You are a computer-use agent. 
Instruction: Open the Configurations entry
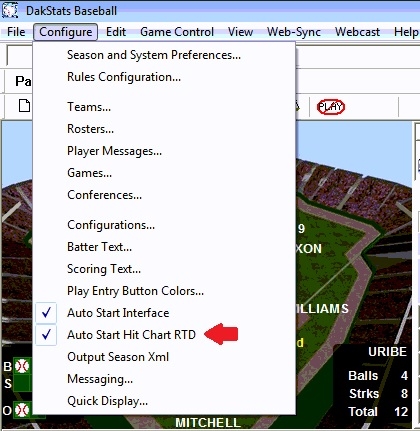click(164, 225)
